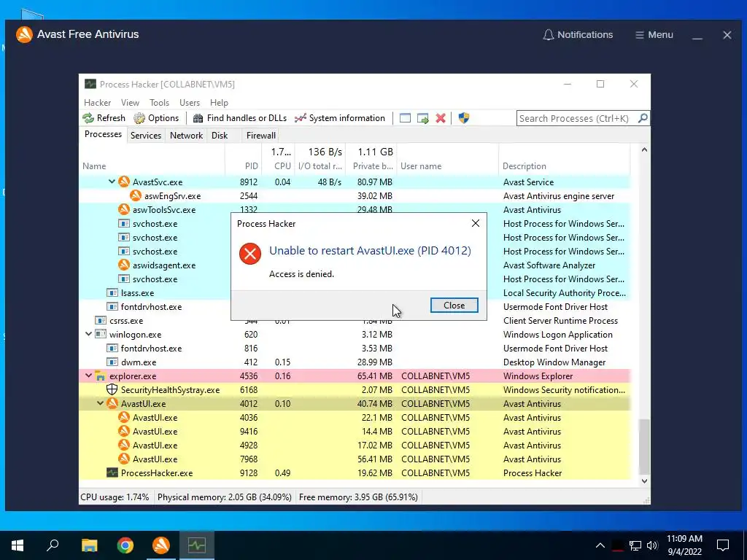
Task: Click process list vertical scrollbar thumb
Action: pos(644,447)
